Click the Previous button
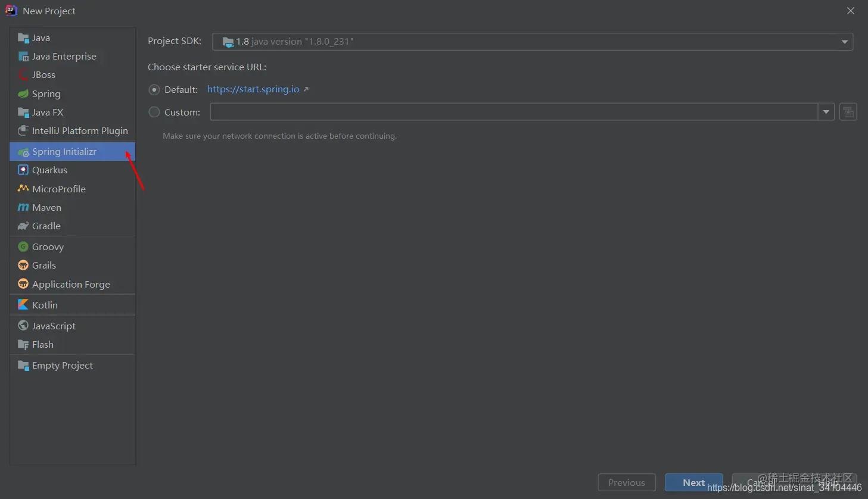The image size is (868, 499). (627, 483)
